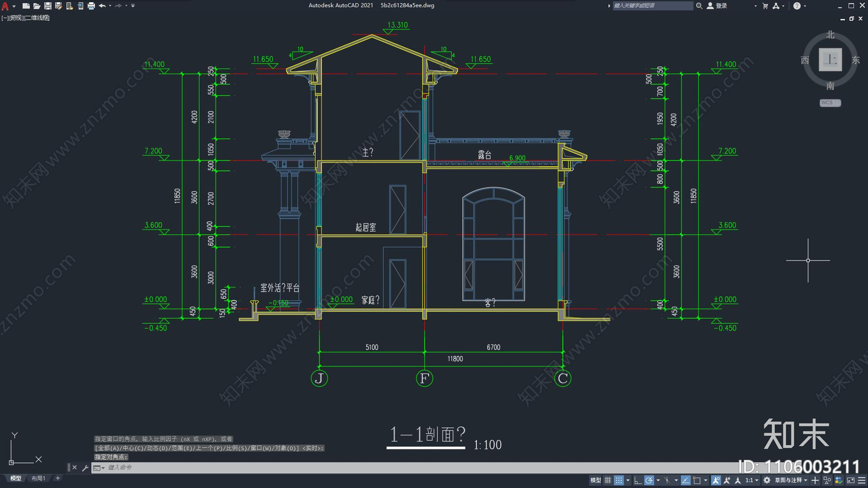The height and width of the screenshot is (488, 868).
Task: Toggle 2D object snap
Action: point(697,480)
